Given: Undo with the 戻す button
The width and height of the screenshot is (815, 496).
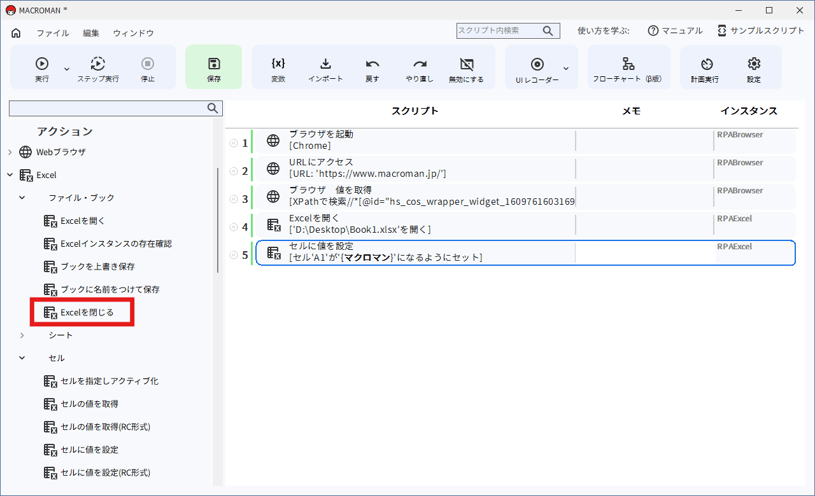Looking at the screenshot, I should coord(372,69).
